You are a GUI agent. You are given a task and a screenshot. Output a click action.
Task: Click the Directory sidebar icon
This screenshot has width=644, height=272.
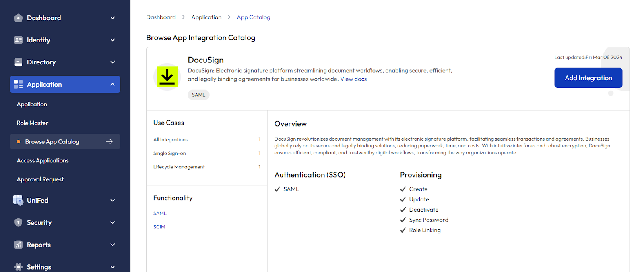pos(18,62)
